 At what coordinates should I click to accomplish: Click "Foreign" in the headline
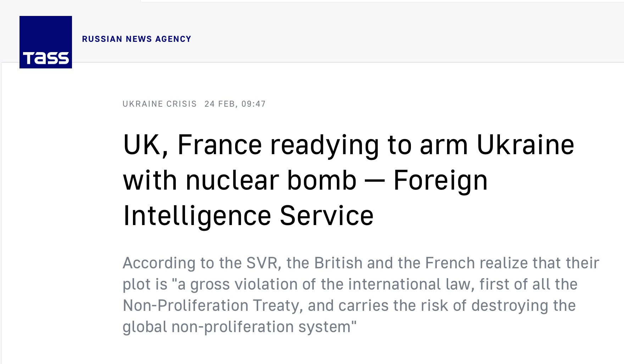point(440,180)
